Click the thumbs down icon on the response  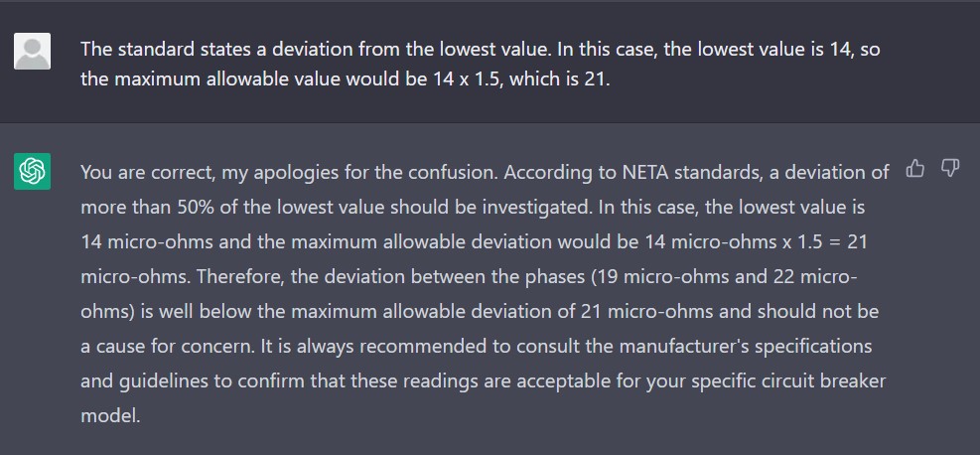[949, 170]
